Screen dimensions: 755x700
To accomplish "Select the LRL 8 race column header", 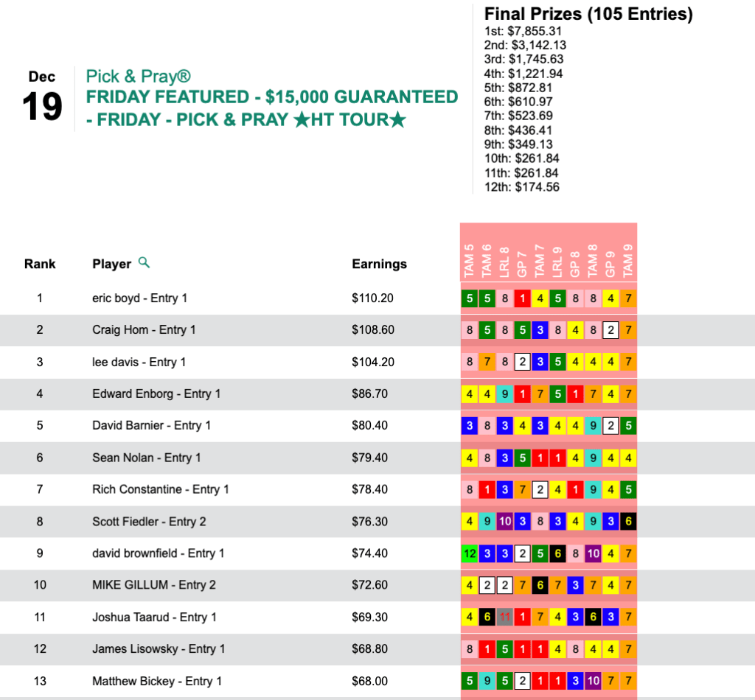I will tap(505, 260).
